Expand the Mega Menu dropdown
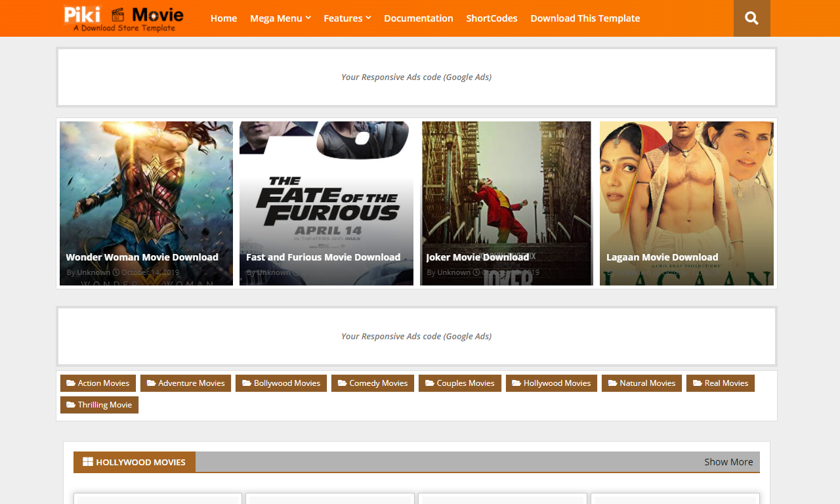This screenshot has height=504, width=840. click(280, 18)
